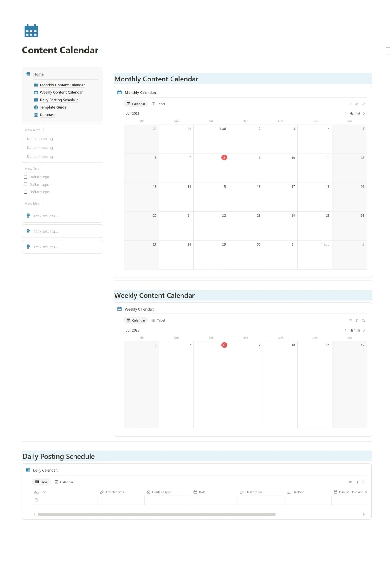Open Template Guide sidebar link

(53, 107)
